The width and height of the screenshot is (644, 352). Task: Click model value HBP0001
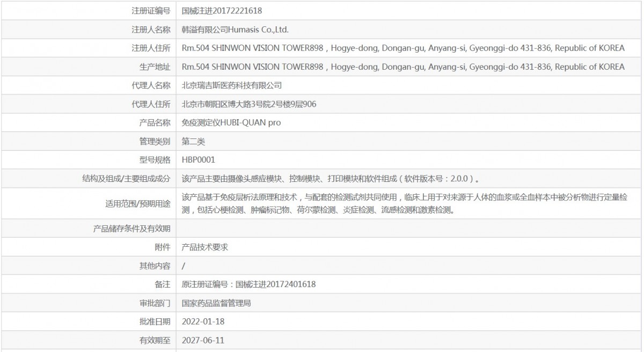click(x=199, y=160)
